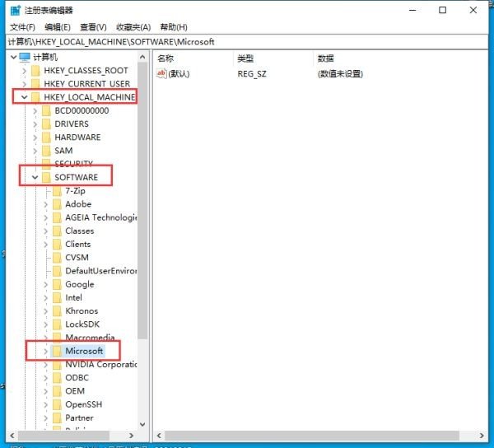Click the HKEY_CLASSES_ROOT folder icon

(x=36, y=71)
